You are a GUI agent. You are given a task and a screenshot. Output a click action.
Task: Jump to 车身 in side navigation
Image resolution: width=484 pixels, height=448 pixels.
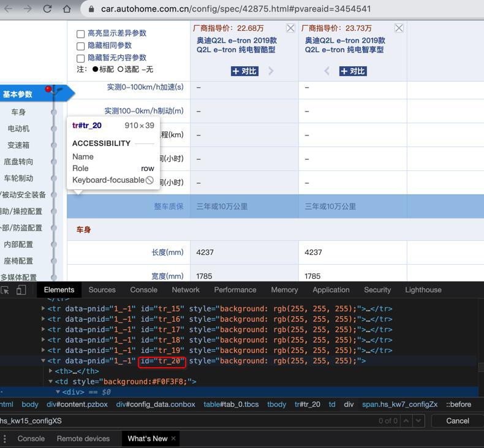coord(18,112)
